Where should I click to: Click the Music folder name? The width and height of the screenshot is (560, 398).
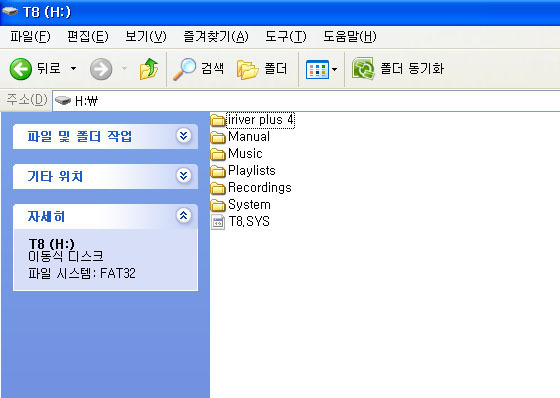245,154
